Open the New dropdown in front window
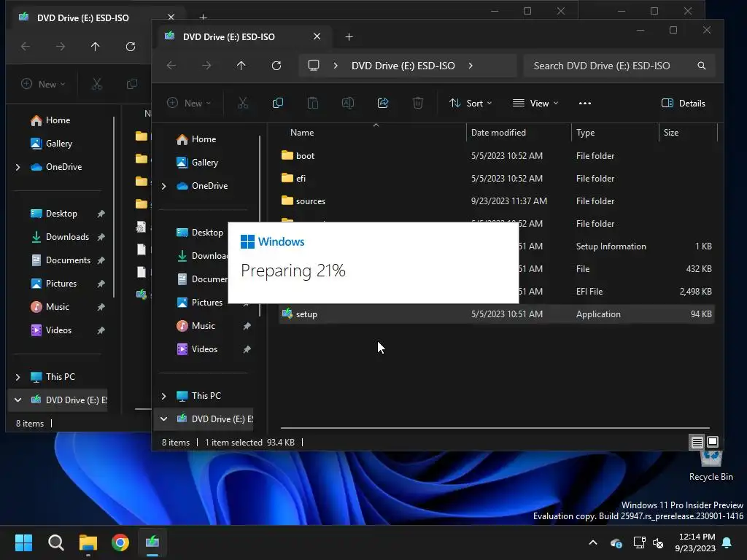The image size is (747, 560). click(189, 104)
